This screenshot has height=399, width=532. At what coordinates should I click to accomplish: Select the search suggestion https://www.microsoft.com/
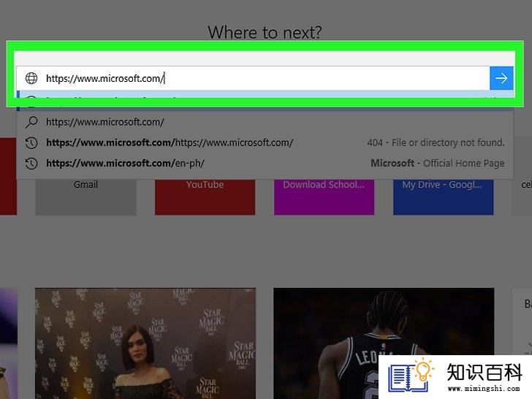pyautogui.click(x=265, y=122)
